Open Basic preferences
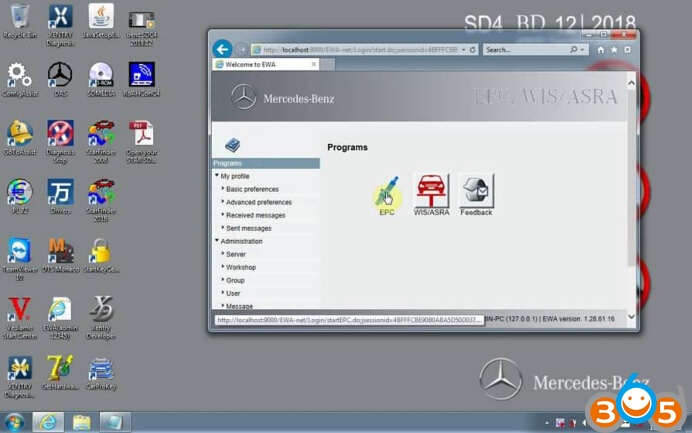 [252, 189]
